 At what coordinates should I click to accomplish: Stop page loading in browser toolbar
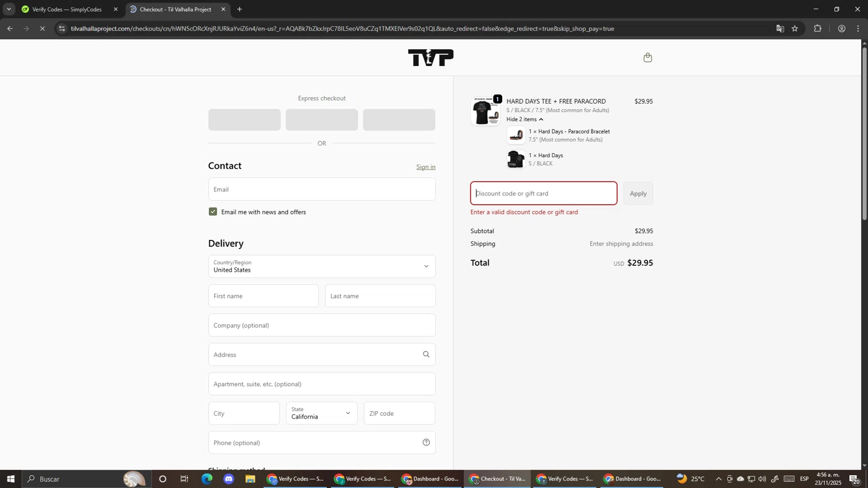pos(42,28)
